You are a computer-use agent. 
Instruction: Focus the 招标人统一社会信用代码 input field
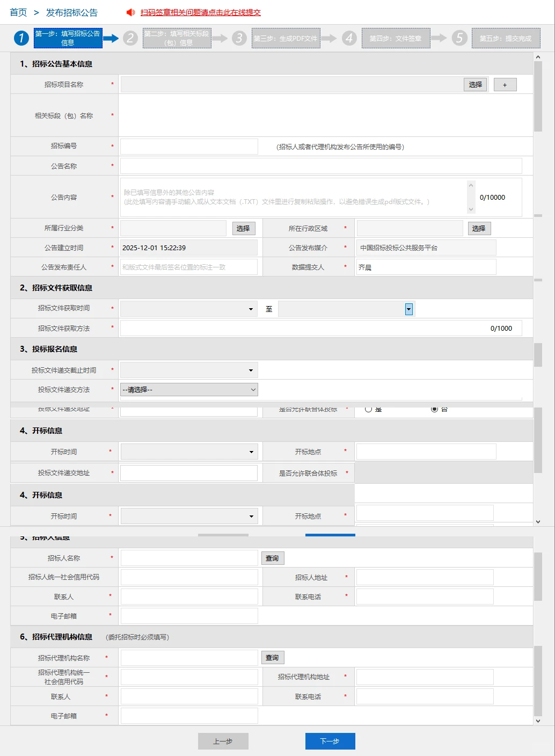[x=189, y=577]
